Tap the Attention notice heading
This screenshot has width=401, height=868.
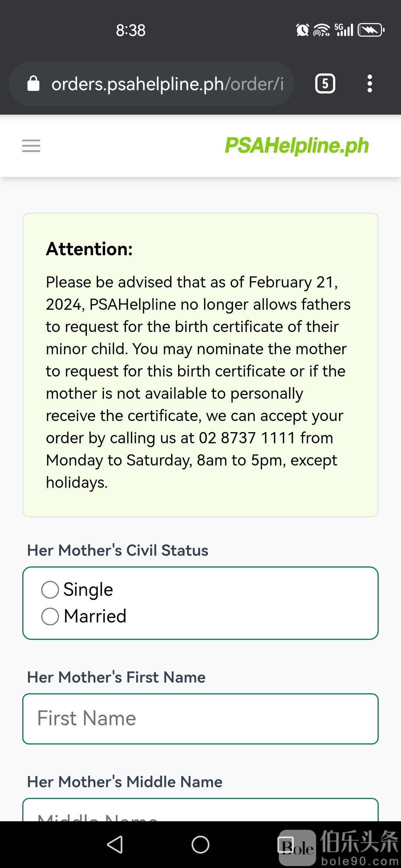point(89,249)
